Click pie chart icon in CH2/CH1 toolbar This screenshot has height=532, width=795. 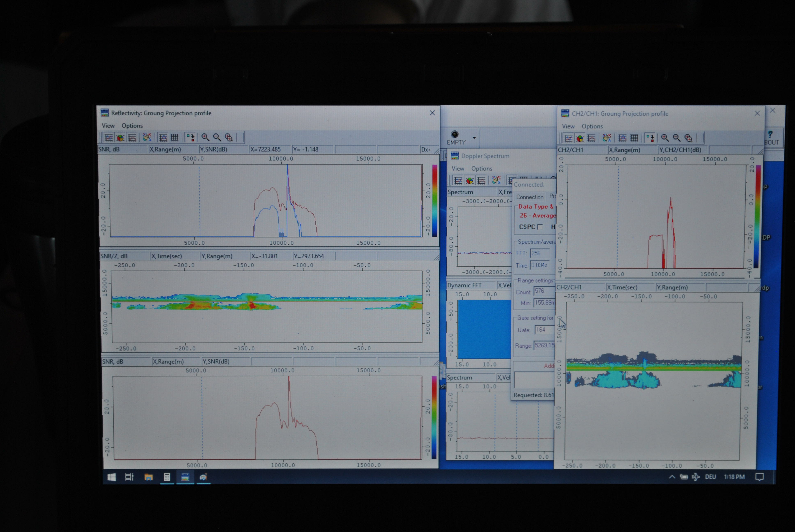tap(580, 138)
